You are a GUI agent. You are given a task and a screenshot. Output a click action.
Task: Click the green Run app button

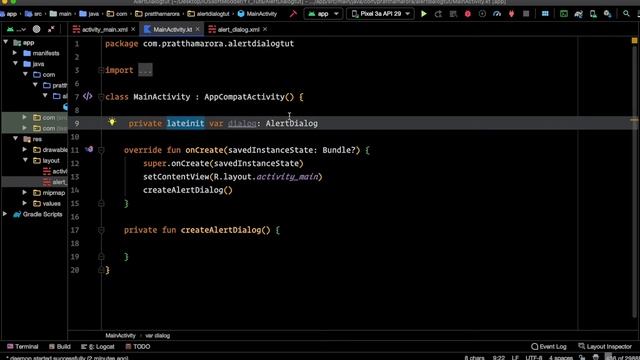[x=424, y=14]
